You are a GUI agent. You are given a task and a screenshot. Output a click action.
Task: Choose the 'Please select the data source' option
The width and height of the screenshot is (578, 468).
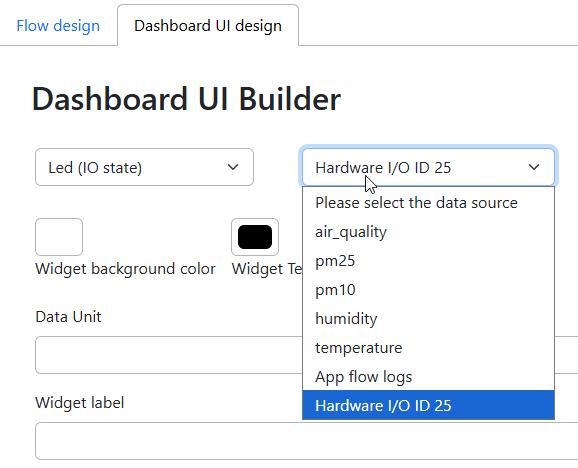428,203
